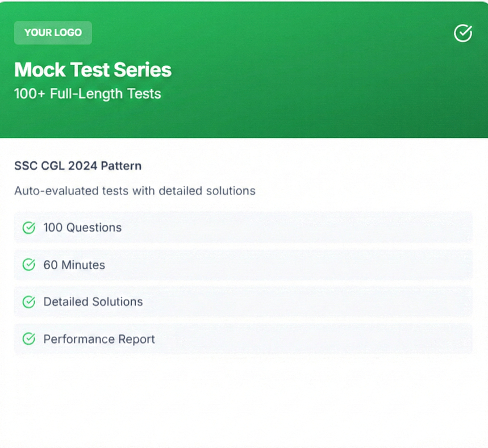
Task: Click the white checkmark circle in header
Action: point(463,33)
